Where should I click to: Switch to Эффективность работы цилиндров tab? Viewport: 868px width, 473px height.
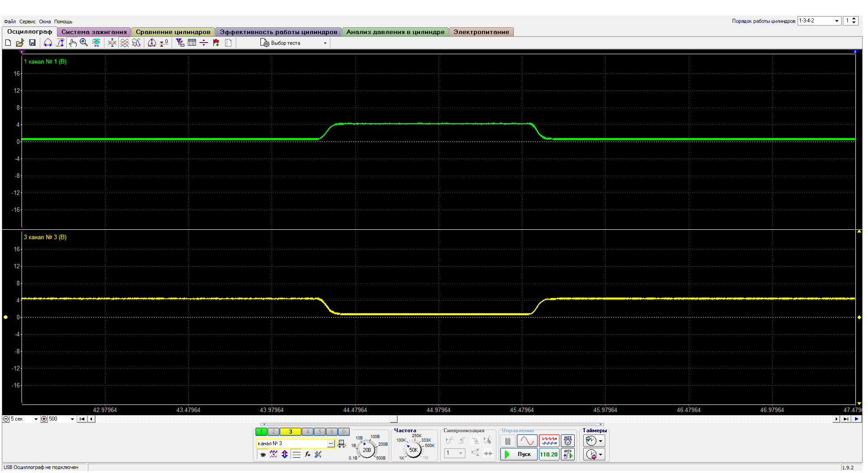[x=278, y=32]
